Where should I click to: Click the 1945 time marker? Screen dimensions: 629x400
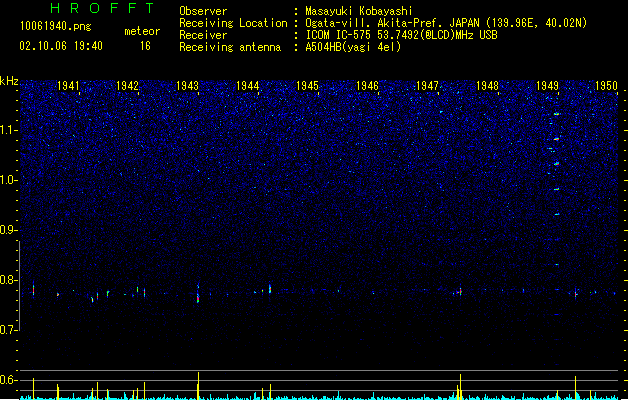pyautogui.click(x=307, y=85)
